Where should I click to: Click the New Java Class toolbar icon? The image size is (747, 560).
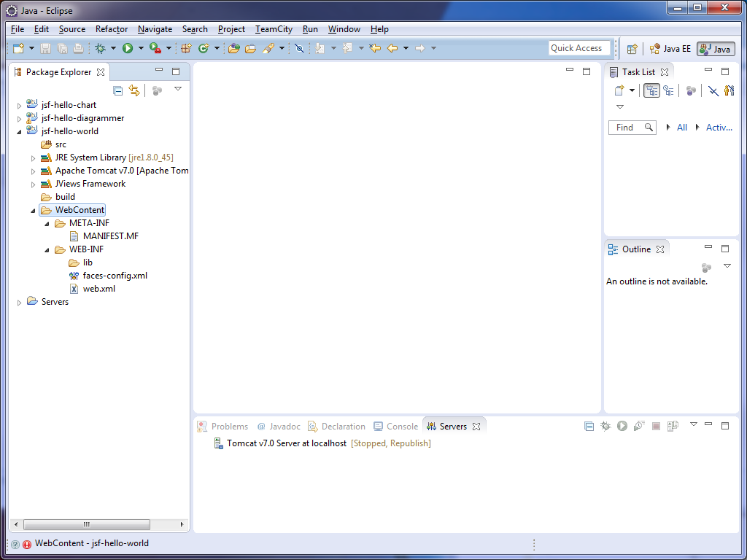pos(204,48)
